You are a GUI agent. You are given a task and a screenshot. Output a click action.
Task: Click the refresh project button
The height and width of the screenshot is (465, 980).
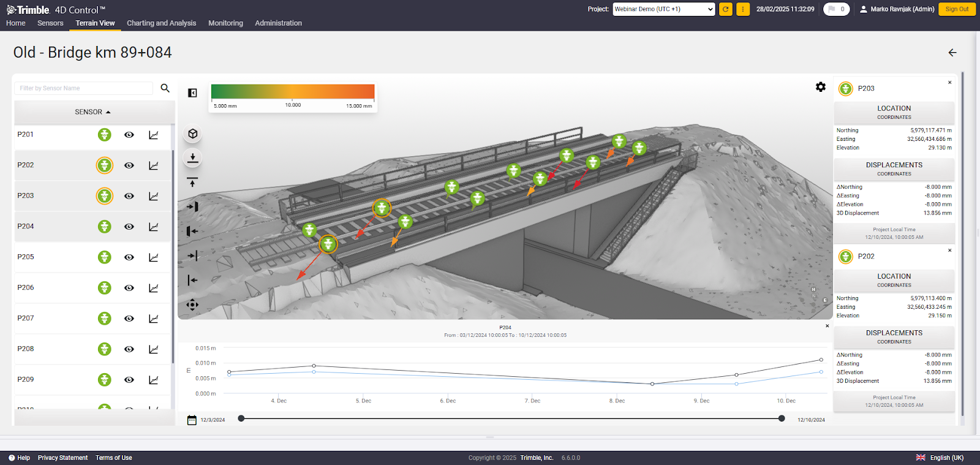point(726,9)
